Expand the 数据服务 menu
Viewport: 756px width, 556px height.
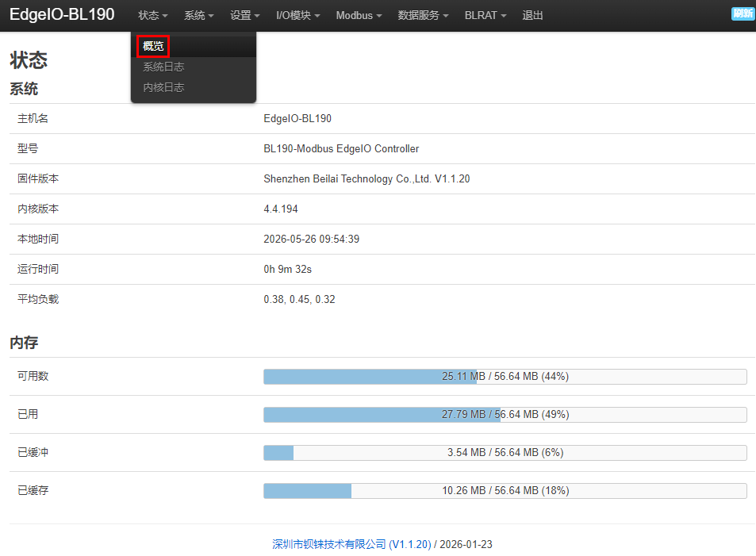click(423, 15)
